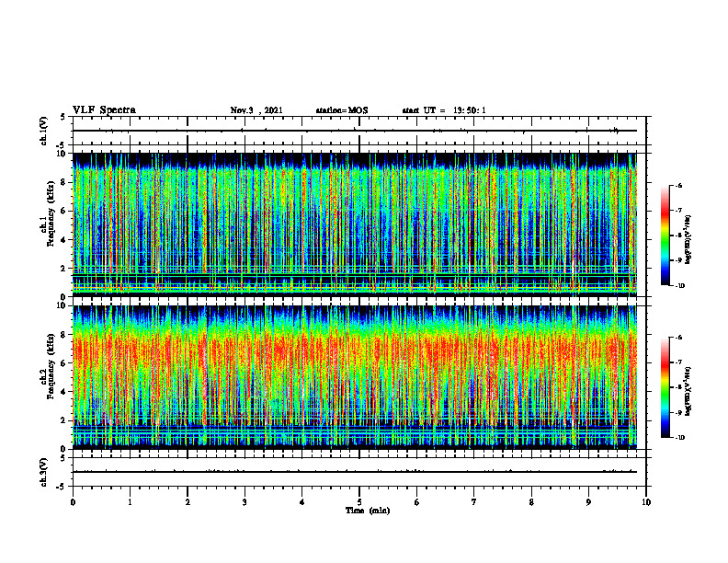Click the "start UT = 13:50: 1" text

point(444,110)
